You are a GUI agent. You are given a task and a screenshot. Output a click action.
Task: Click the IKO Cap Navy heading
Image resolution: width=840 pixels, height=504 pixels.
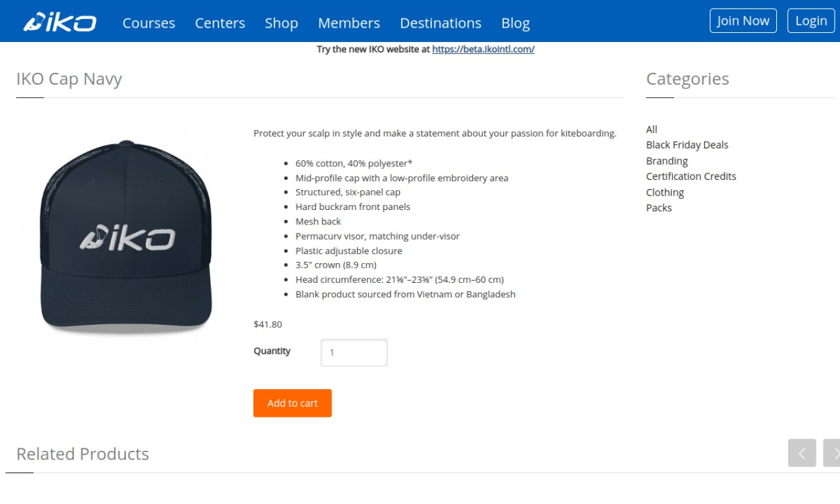point(69,79)
